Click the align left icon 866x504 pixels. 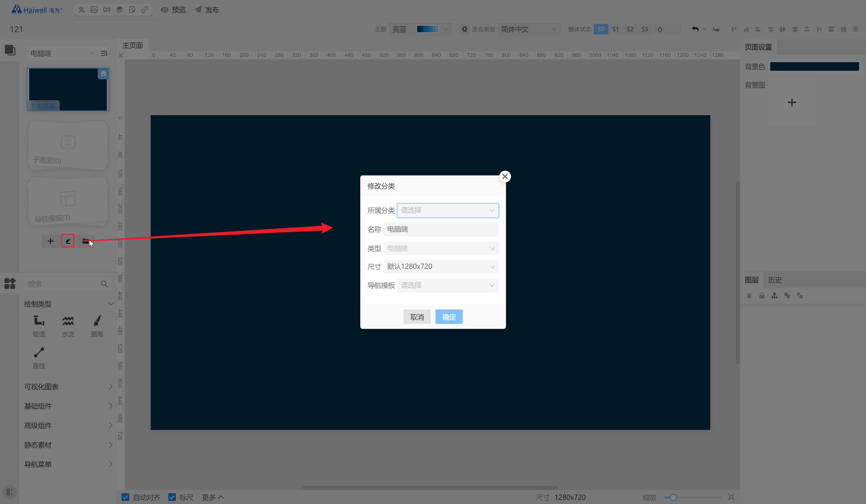point(758,29)
